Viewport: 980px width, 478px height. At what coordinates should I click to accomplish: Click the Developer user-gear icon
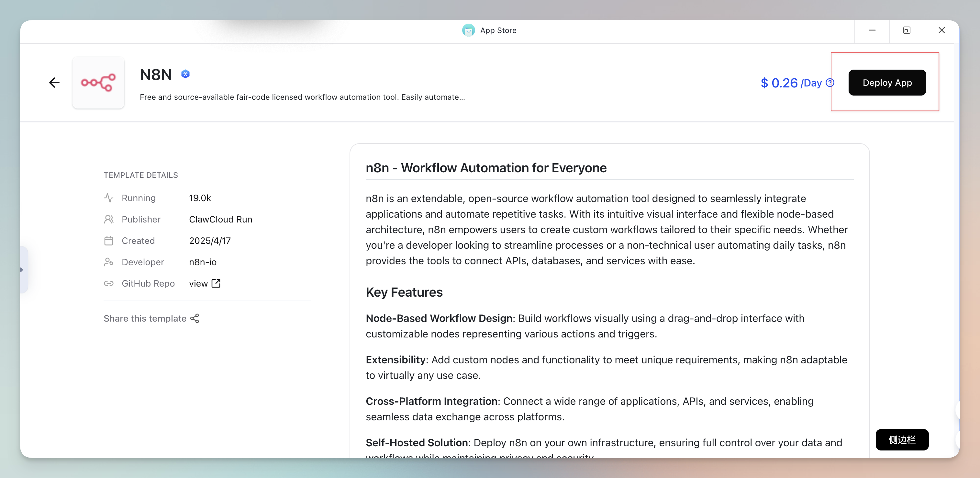(x=108, y=262)
